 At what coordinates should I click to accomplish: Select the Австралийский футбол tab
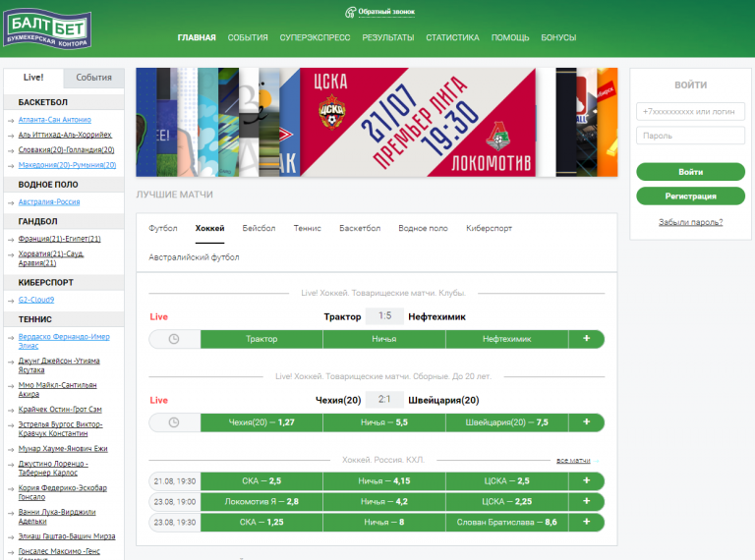194,257
